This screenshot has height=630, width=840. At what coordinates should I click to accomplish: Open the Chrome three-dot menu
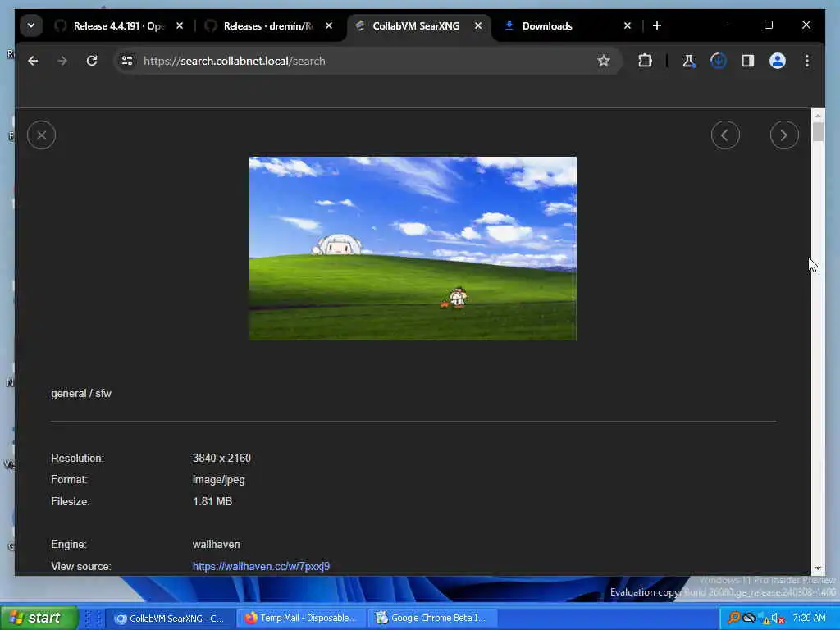click(x=807, y=61)
